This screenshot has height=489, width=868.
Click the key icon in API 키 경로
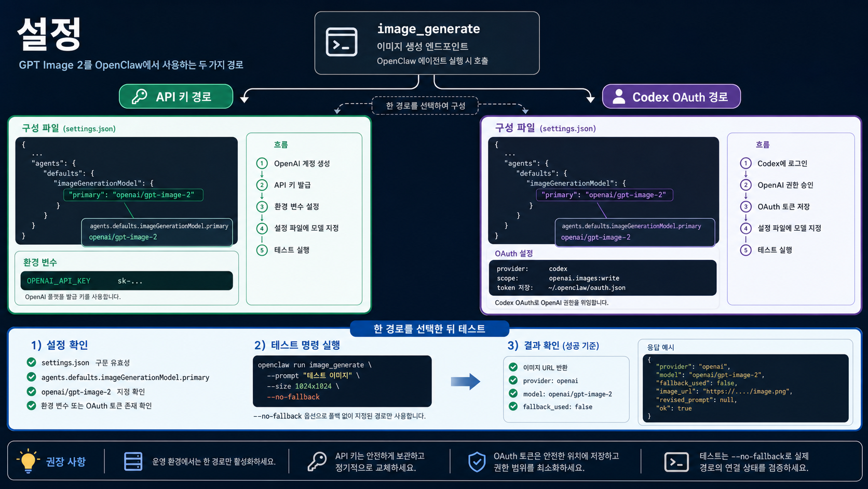(x=139, y=97)
